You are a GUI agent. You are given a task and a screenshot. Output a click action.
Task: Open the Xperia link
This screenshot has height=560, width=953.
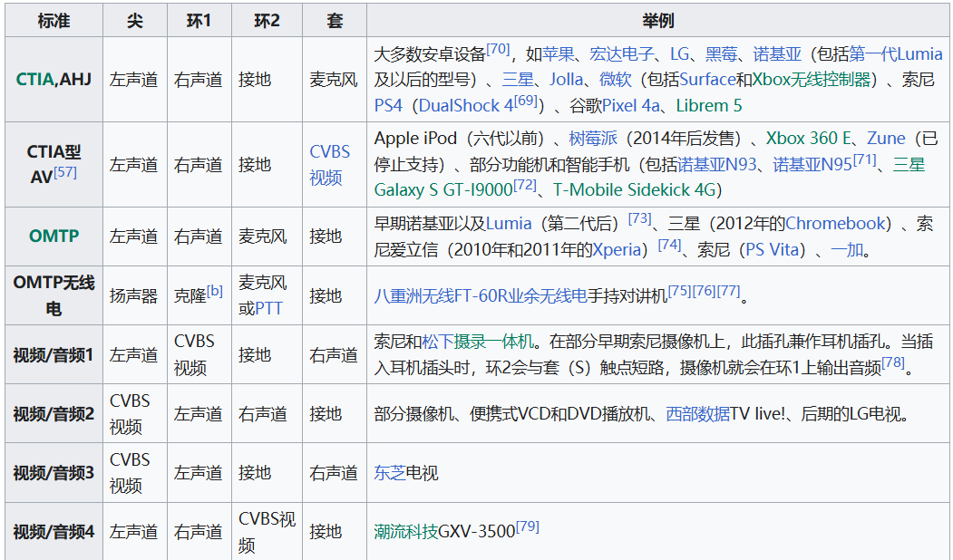tap(617, 249)
